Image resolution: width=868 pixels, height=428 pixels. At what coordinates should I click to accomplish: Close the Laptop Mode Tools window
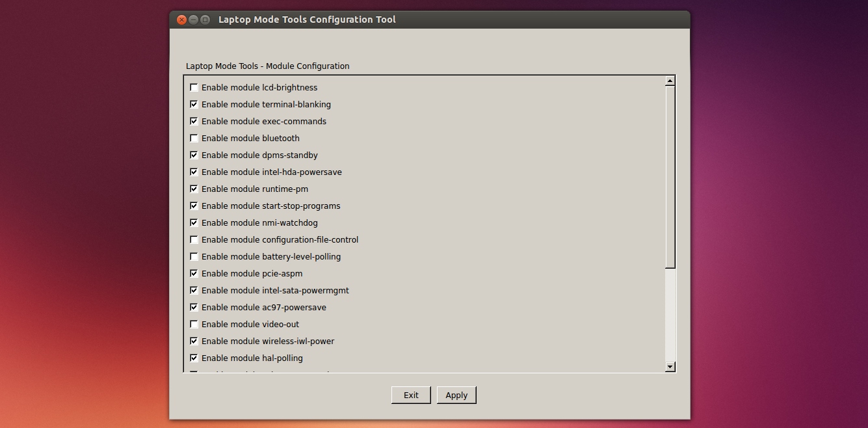pos(181,20)
